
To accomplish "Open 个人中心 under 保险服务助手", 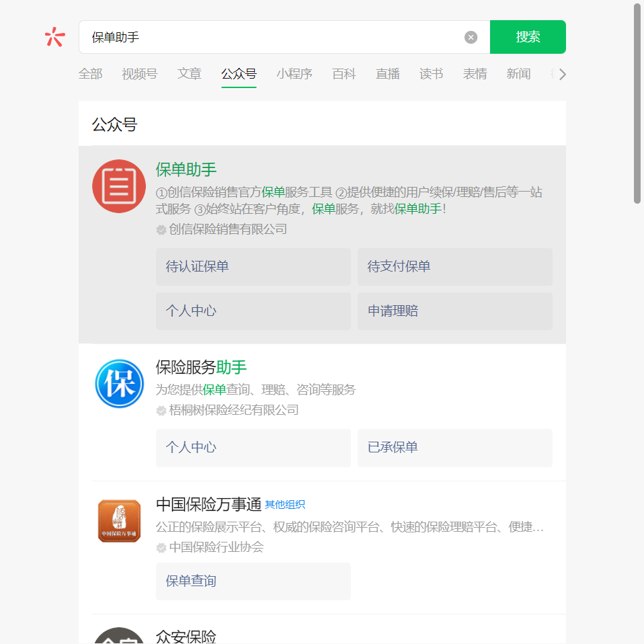I will point(253,448).
